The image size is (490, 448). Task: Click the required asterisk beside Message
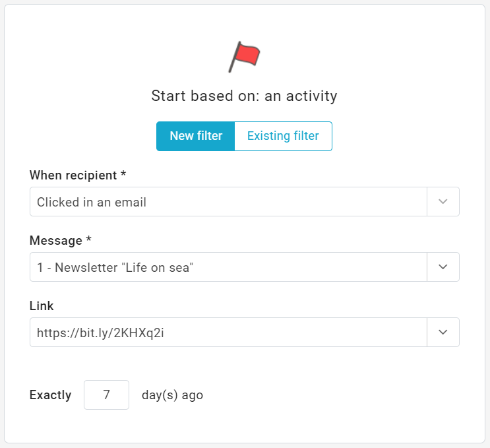point(89,241)
